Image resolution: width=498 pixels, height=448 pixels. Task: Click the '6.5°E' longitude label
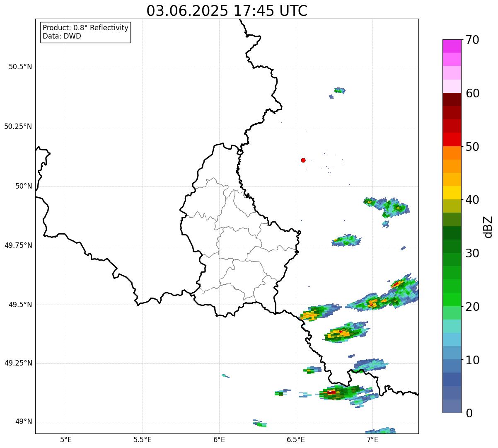296,439
